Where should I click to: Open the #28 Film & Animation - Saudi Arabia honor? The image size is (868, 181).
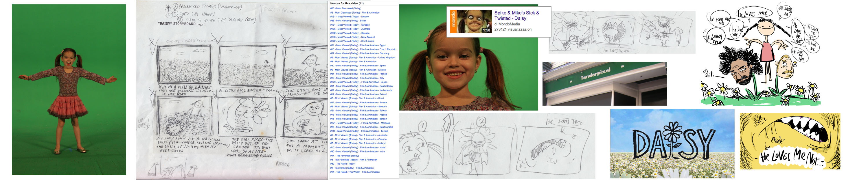pos(362,127)
